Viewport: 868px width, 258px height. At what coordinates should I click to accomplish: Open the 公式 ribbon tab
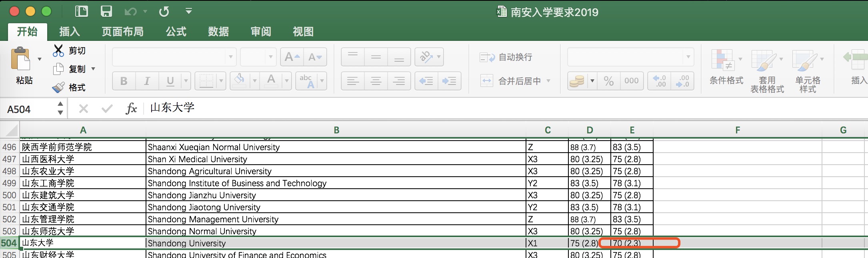click(x=176, y=31)
